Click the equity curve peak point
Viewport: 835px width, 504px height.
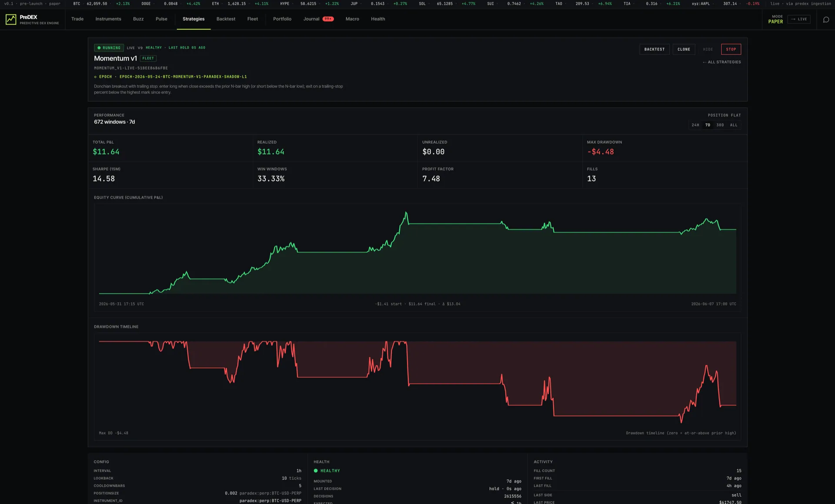[406, 212]
